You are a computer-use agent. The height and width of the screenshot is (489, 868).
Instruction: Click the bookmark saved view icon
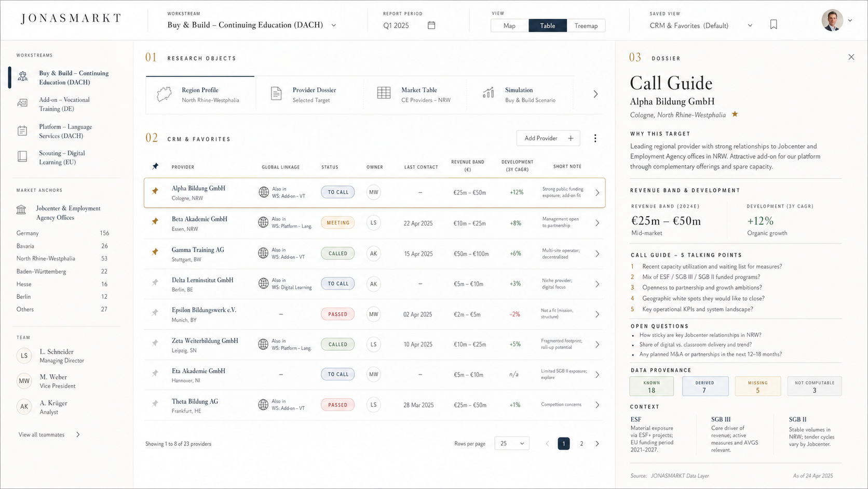[774, 25]
